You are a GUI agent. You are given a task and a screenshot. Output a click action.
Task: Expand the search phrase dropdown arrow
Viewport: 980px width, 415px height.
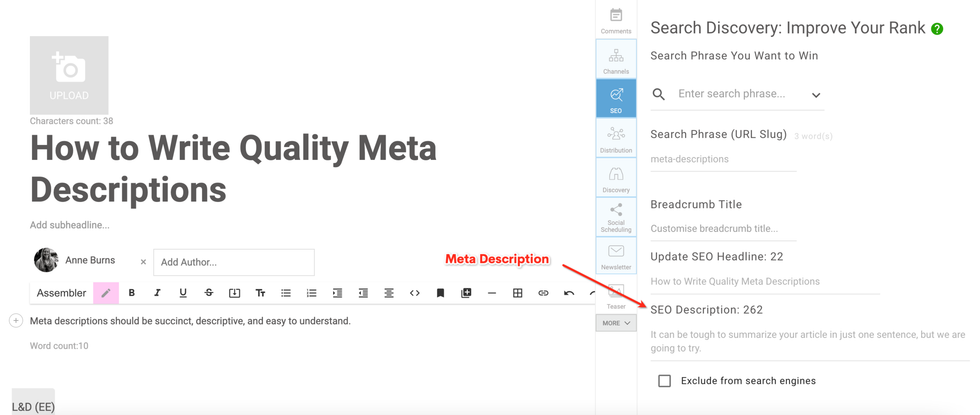pyautogui.click(x=816, y=95)
